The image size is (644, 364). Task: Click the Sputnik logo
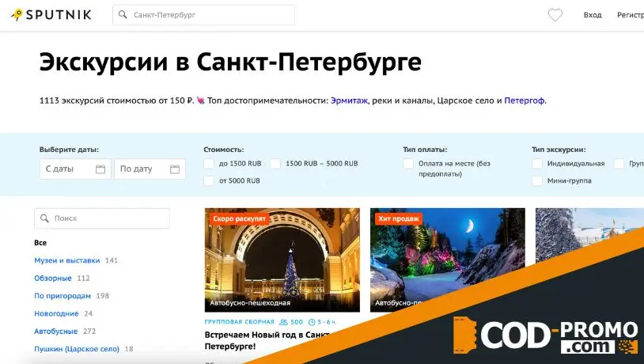click(51, 15)
